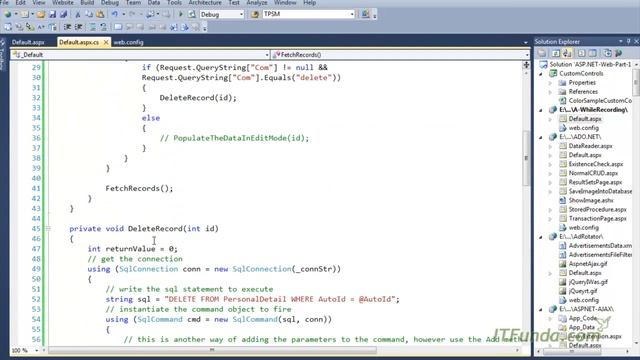Select ShowImage.ashx in Solution Explorer
The height and width of the screenshot is (360, 640).
click(x=591, y=200)
